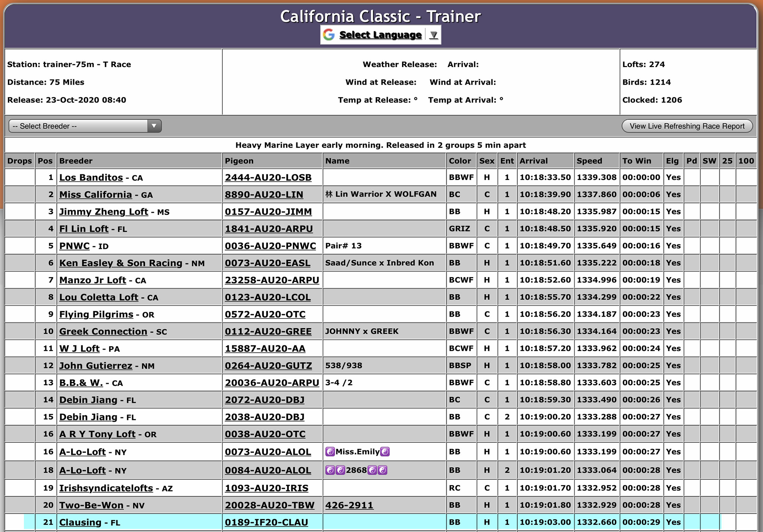Viewport: 763px width, 532px height.
Task: Open pigeon 0157-AU20-JIMM details
Action: pos(268,212)
